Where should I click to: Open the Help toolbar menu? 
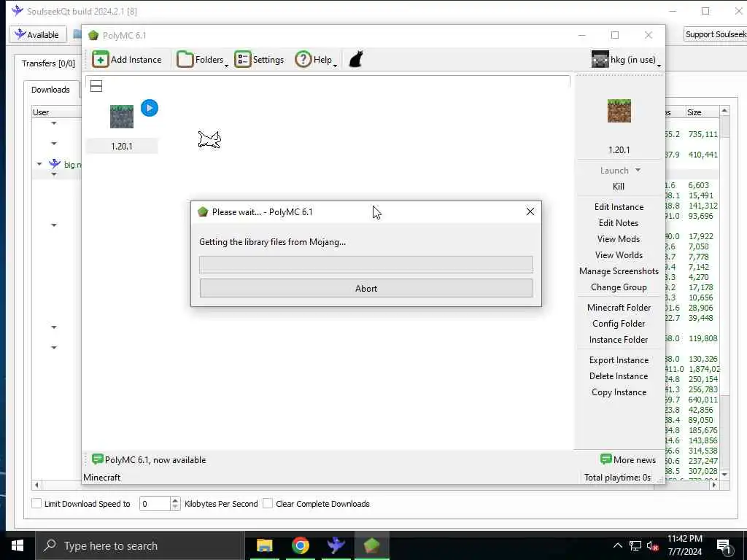point(315,60)
